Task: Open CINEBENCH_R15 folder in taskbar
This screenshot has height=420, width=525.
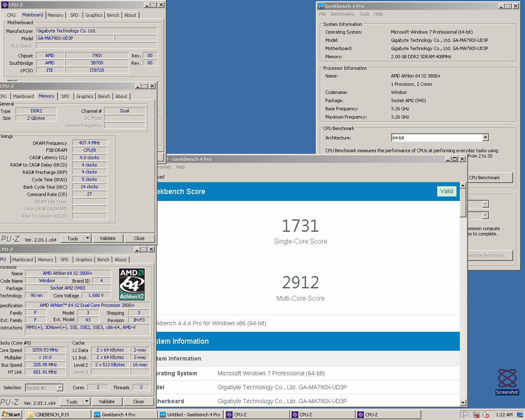Action: point(58,415)
